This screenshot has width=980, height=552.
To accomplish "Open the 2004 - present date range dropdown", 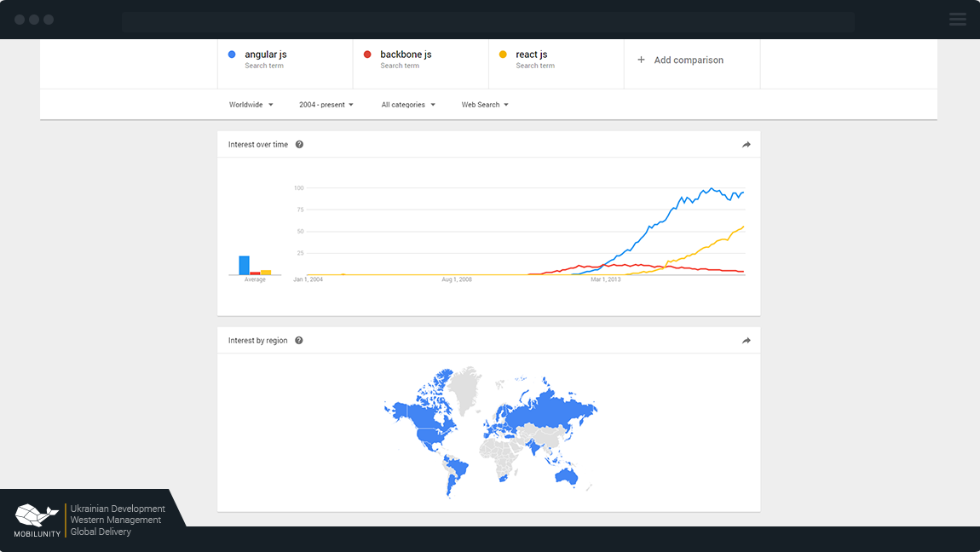I will tap(326, 105).
